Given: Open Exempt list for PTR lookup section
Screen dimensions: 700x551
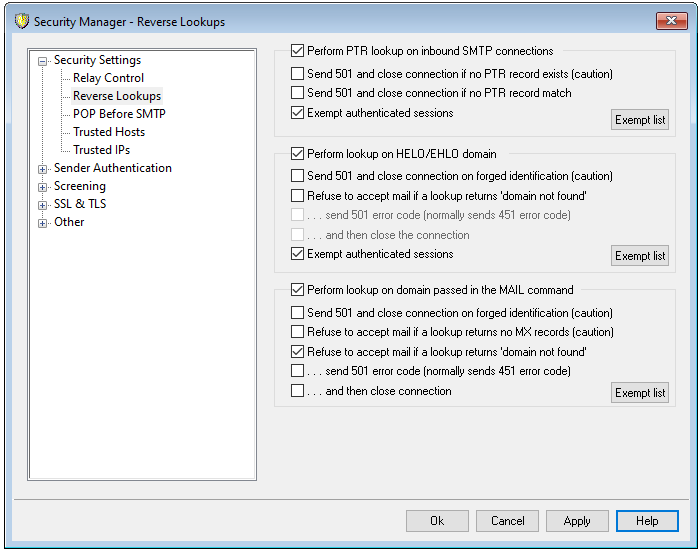Looking at the screenshot, I should (640, 120).
